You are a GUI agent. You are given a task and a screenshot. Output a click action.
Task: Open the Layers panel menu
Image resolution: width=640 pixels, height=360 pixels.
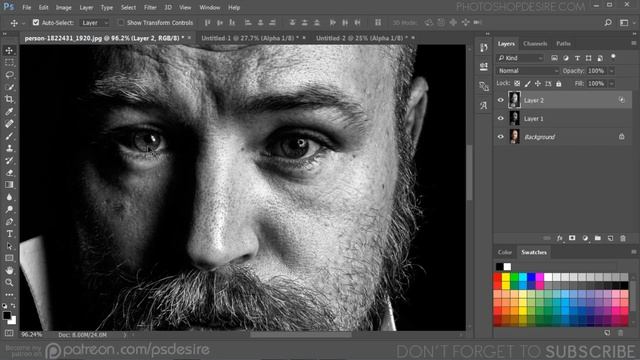tap(633, 43)
